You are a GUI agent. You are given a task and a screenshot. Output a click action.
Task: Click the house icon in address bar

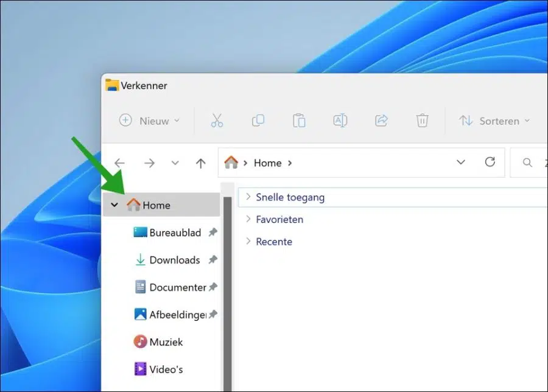coord(231,163)
